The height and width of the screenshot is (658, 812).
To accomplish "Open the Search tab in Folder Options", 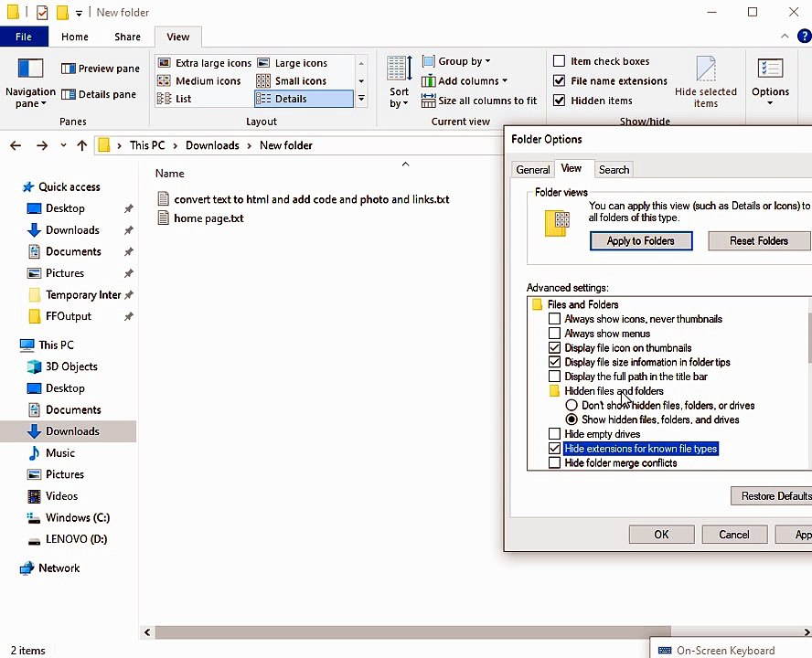I will [614, 170].
